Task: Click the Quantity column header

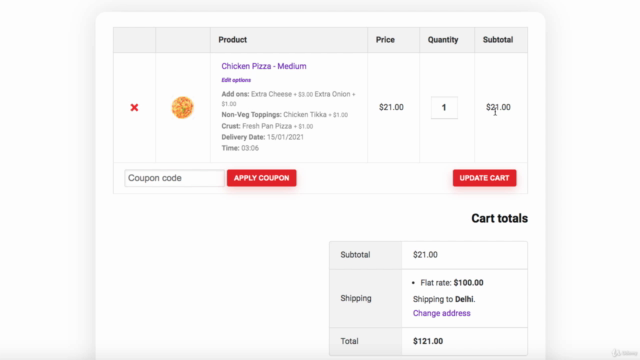Action: [443, 40]
